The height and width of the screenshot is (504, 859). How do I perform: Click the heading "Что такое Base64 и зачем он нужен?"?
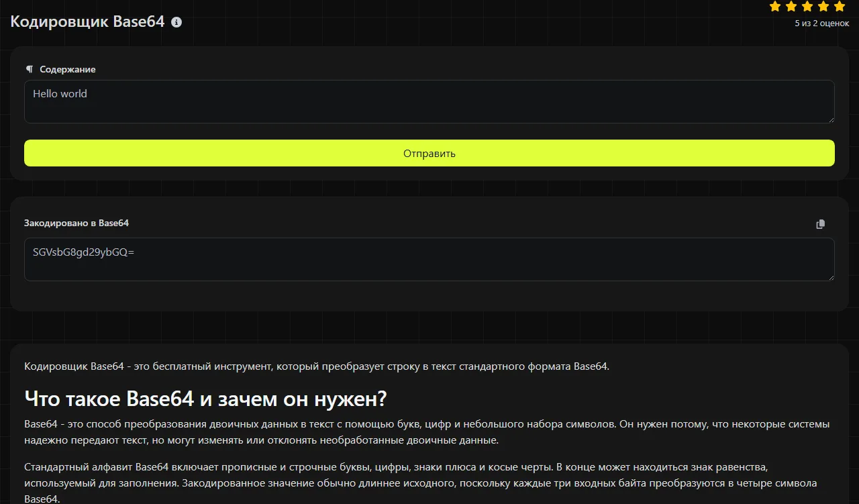point(205,399)
